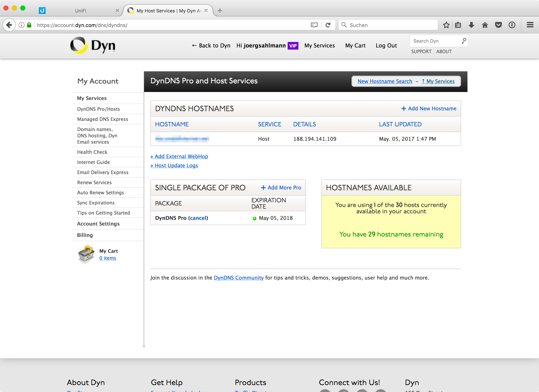
Task: Sort by the LAST UPDATED column header
Action: 400,124
